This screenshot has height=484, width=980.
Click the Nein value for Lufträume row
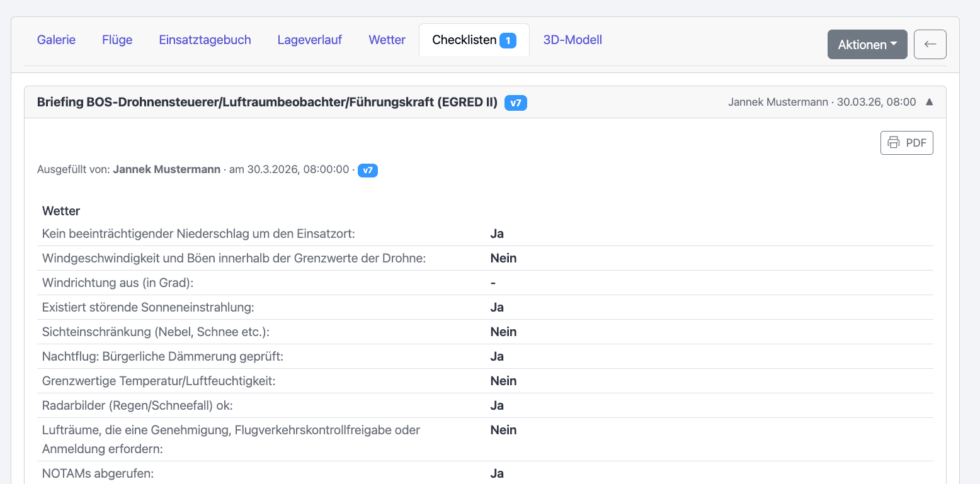coord(503,430)
